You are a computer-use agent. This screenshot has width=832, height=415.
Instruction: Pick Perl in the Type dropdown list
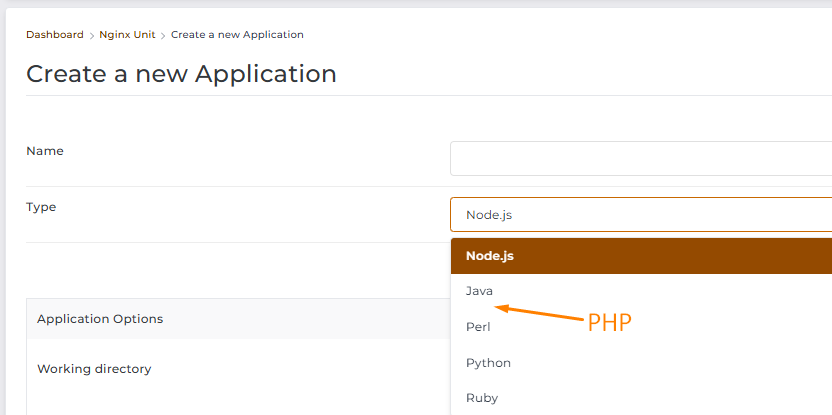coord(478,327)
